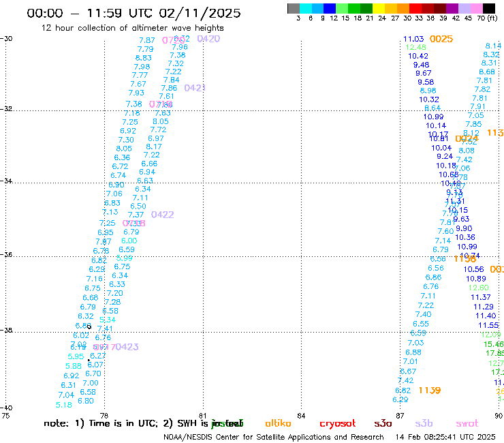Click the '6.80' wave height value
The height and width of the screenshot is (443, 504).
86,401
